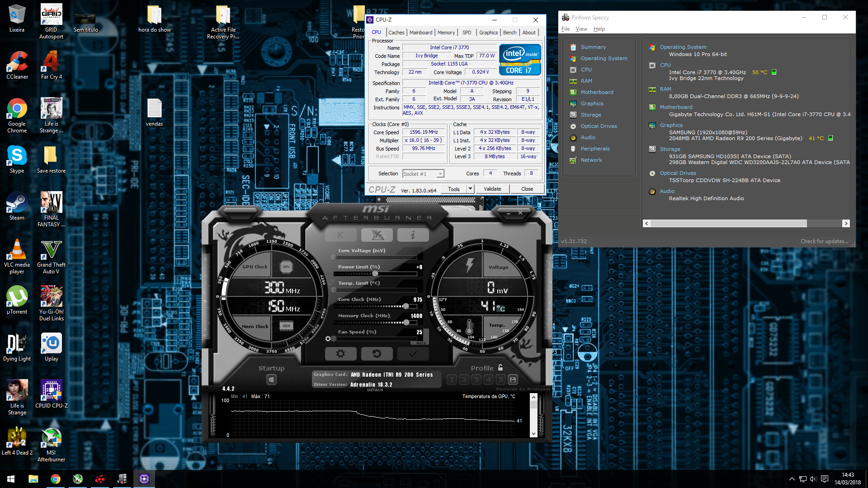Image resolution: width=868 pixels, height=488 pixels.
Task: Expand the CPU-Z Tools dropdown arrow
Action: 470,189
